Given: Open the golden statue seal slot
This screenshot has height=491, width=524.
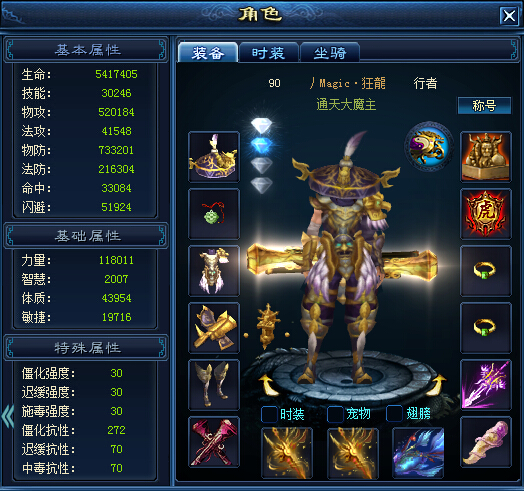Looking at the screenshot, I should tap(486, 157).
